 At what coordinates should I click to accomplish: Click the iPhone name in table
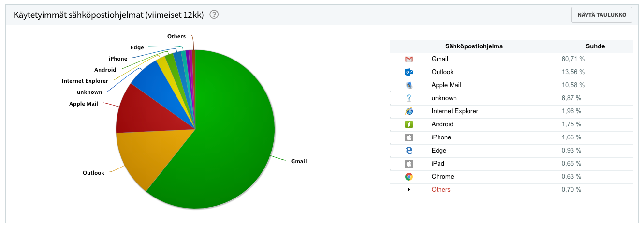(441, 137)
